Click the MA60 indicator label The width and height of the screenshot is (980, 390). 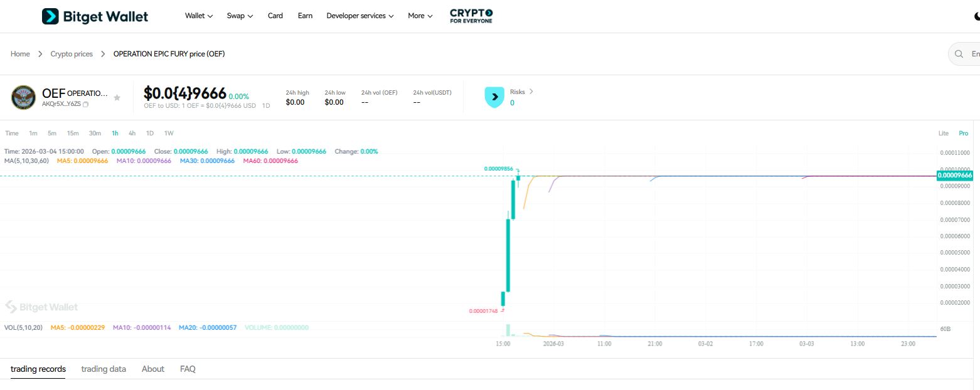[x=270, y=161]
